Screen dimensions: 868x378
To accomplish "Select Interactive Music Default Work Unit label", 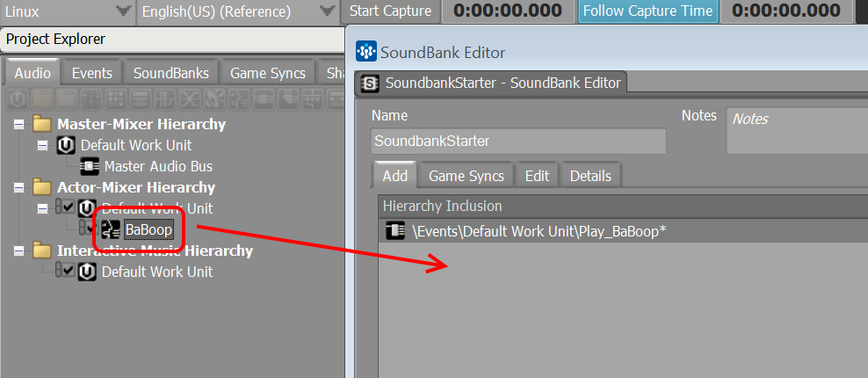I will pos(157,272).
